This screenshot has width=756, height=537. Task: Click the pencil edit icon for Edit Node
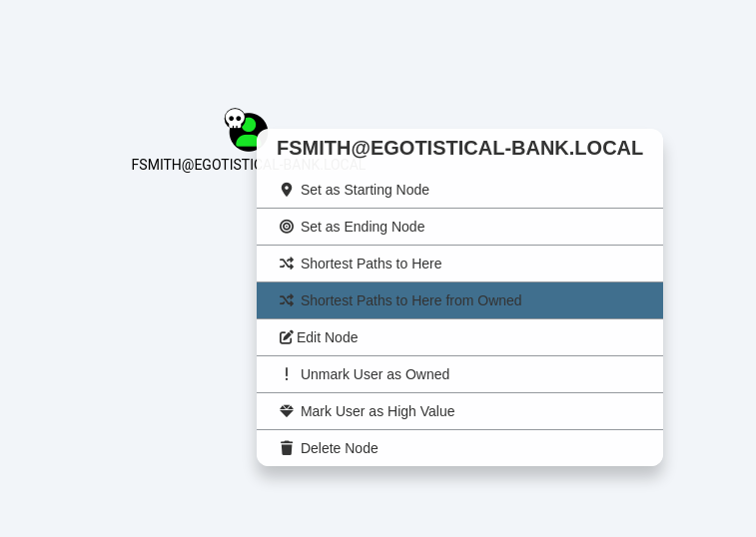pyautogui.click(x=287, y=337)
